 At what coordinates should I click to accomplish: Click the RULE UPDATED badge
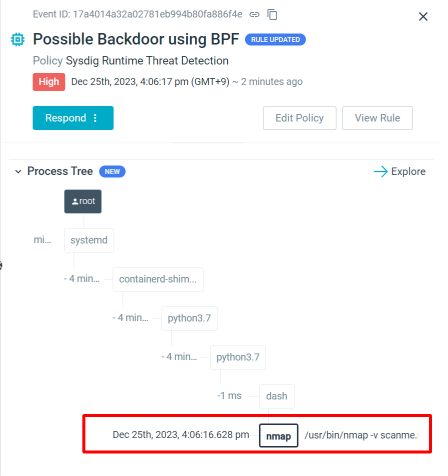point(275,39)
